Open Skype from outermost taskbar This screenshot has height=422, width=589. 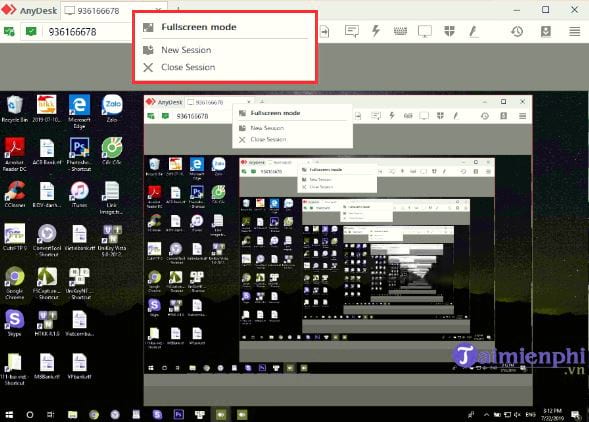[157, 414]
